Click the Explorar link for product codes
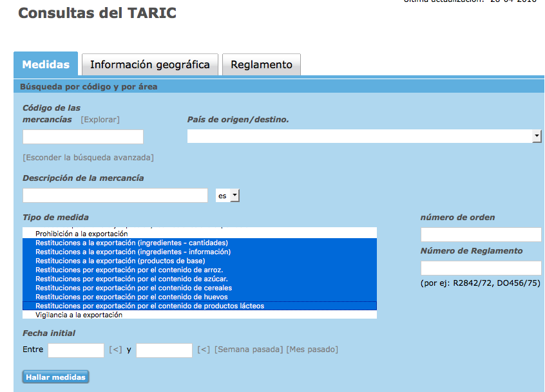The image size is (545, 392). coord(100,120)
